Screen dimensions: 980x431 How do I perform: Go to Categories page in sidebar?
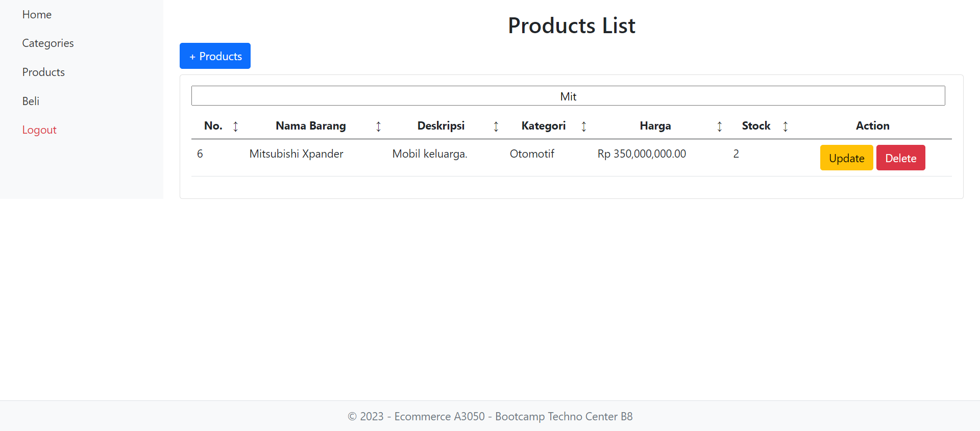click(48, 43)
